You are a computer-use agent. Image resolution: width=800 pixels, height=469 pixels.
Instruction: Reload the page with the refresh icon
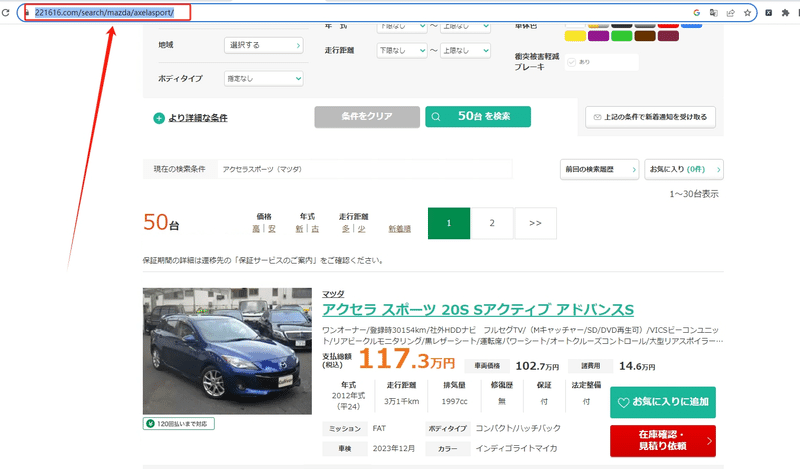(x=6, y=13)
